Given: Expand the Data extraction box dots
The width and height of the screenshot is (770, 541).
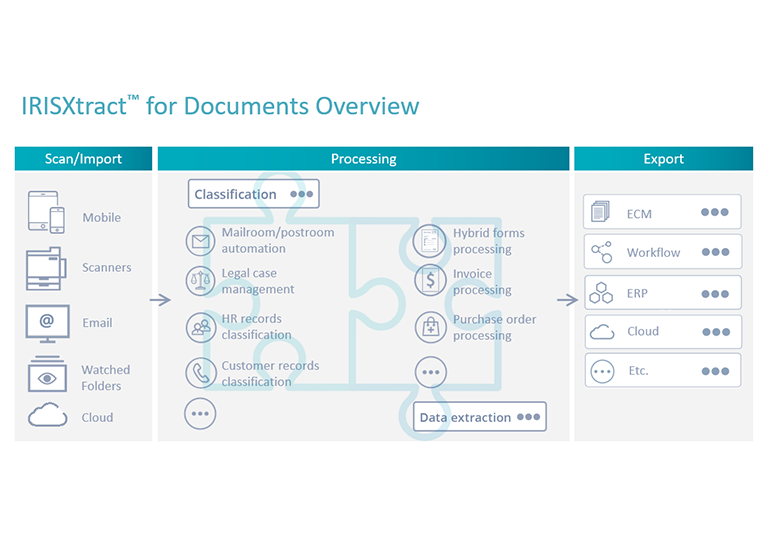Looking at the screenshot, I should click(528, 417).
